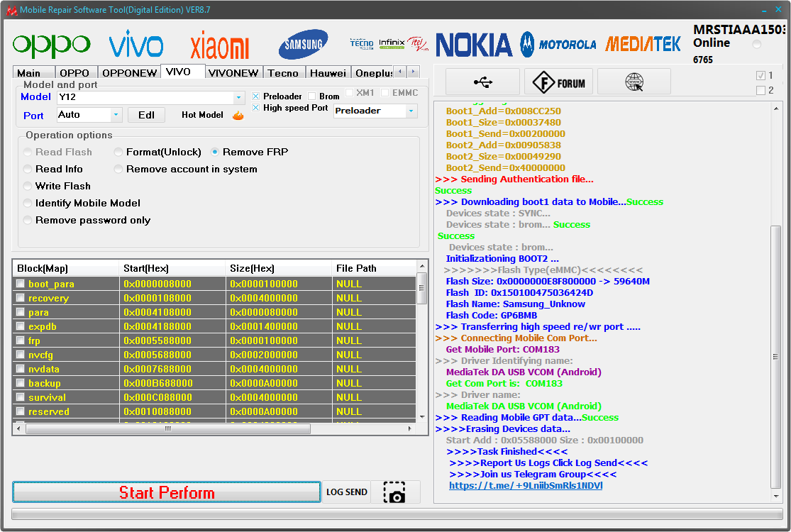
Task: Click the 'backup' partition name
Action: click(x=45, y=383)
